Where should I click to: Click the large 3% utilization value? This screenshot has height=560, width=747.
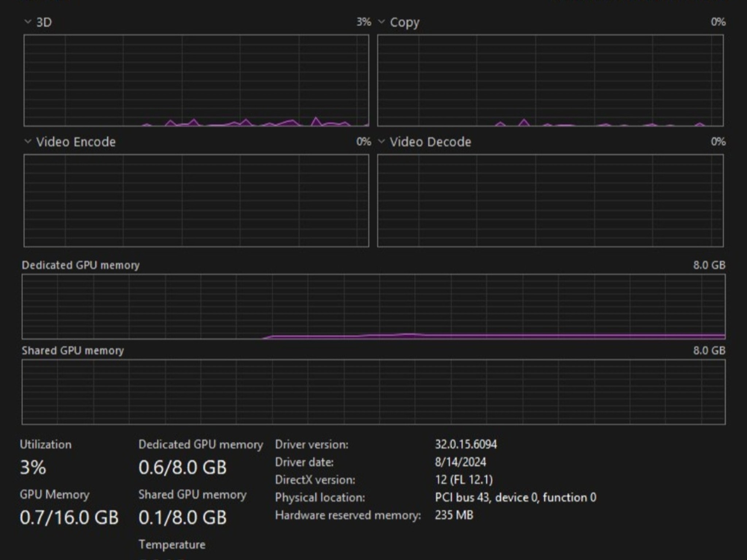pyautogui.click(x=33, y=467)
